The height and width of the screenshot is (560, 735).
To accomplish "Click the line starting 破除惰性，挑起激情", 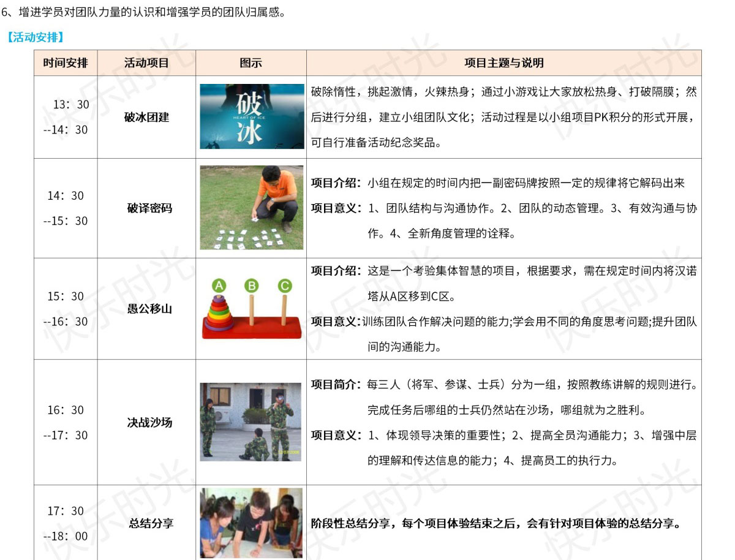I will tap(503, 92).
